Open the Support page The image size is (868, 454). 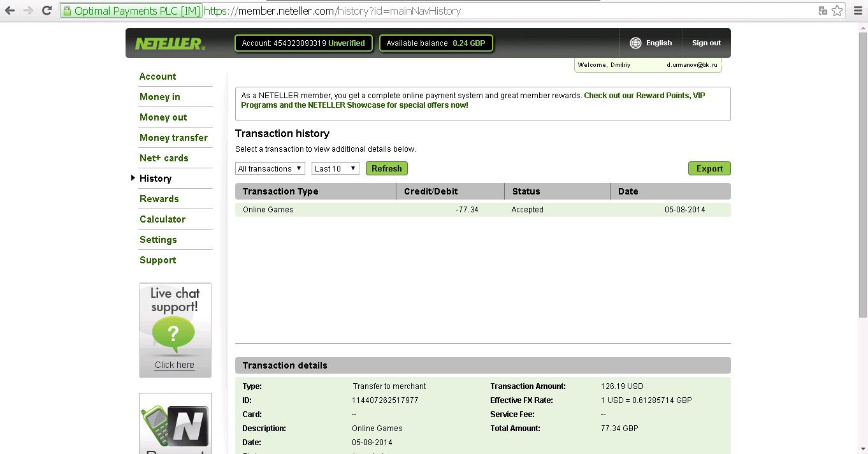(x=157, y=260)
